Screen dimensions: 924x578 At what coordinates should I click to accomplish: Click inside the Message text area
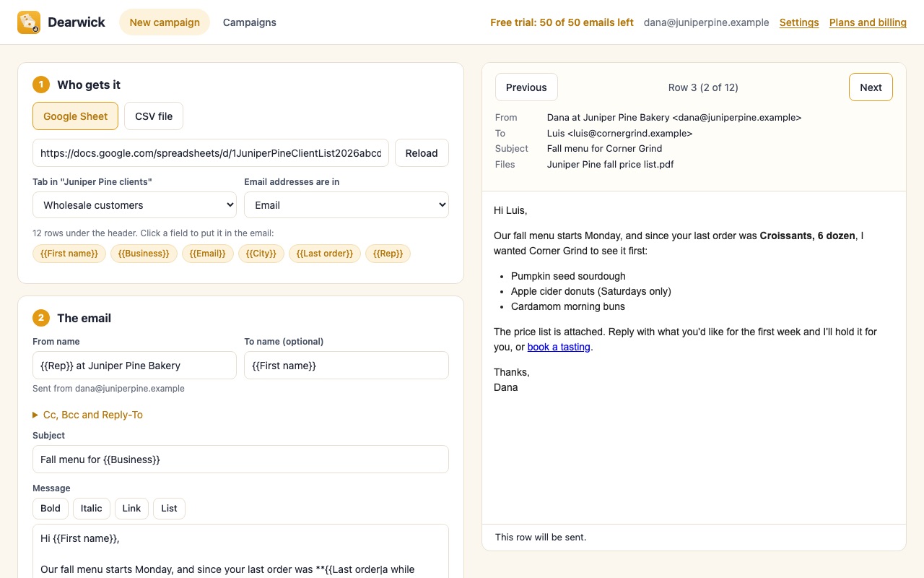[240, 553]
